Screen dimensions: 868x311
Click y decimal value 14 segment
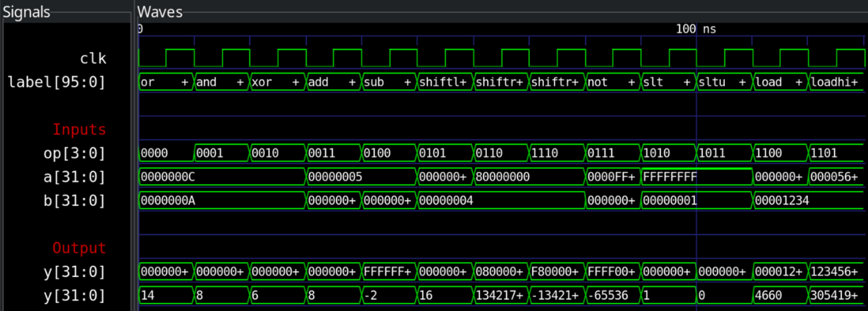click(166, 296)
